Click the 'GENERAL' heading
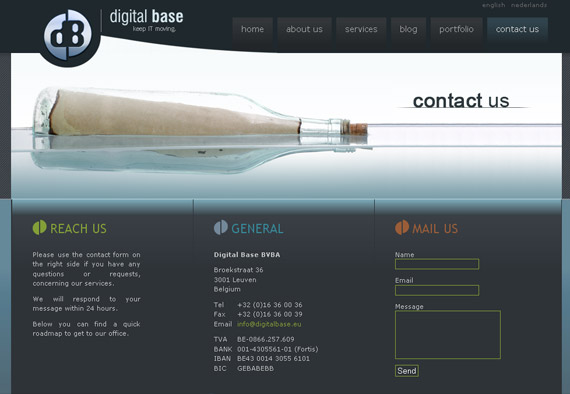The width and height of the screenshot is (570, 394). (x=257, y=229)
